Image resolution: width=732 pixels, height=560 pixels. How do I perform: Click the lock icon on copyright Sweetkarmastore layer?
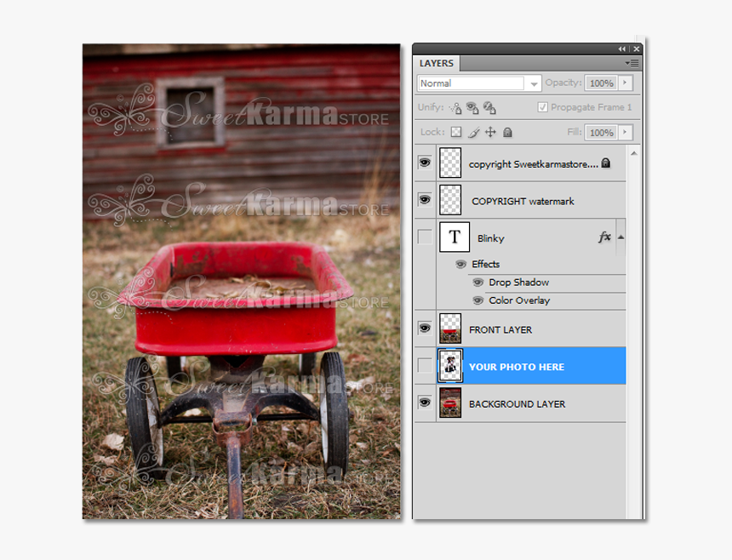pos(605,163)
